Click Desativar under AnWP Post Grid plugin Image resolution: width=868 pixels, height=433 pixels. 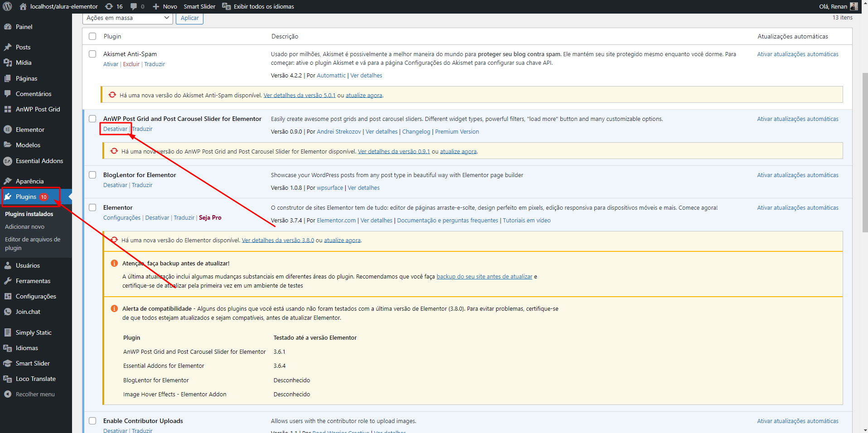(x=115, y=129)
